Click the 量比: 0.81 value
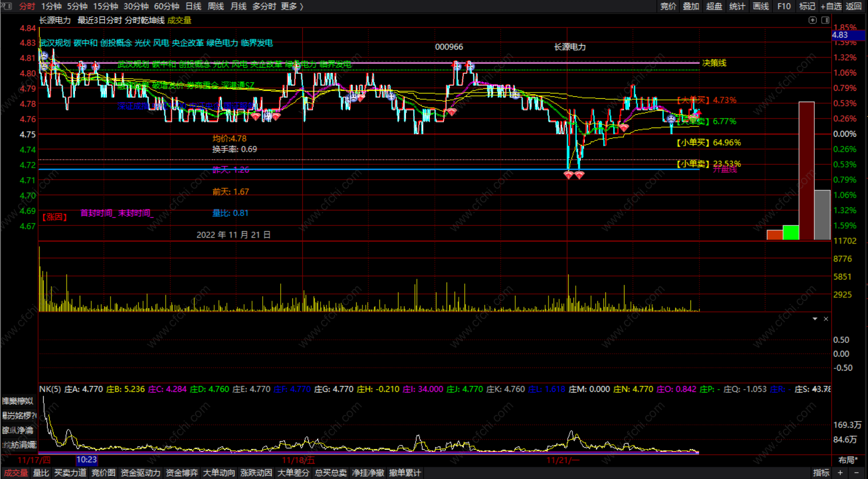The height and width of the screenshot is (479, 868). pos(230,213)
